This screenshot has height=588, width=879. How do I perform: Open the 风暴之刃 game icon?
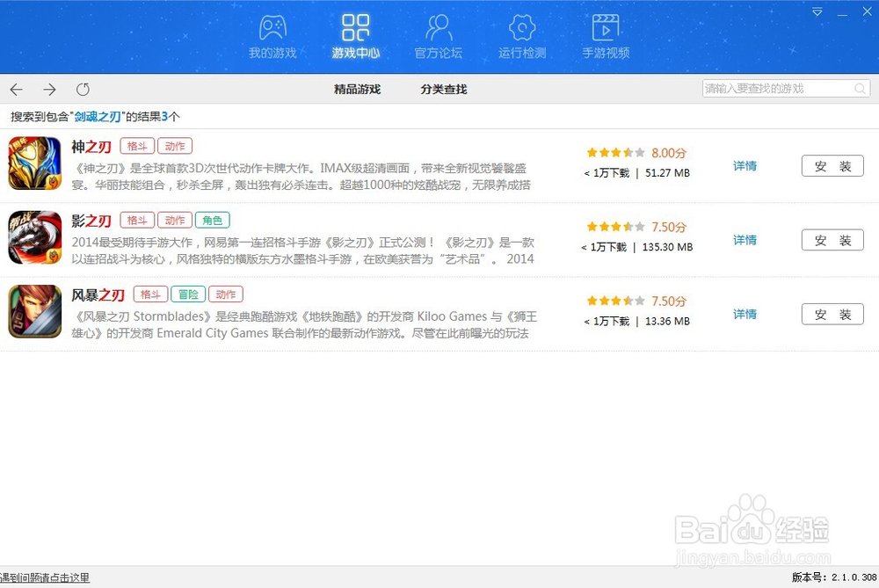[x=35, y=311]
